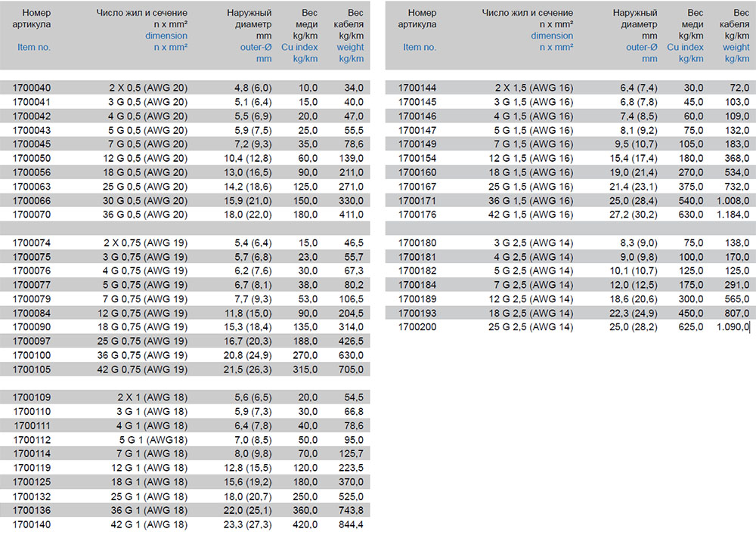Select item number 1700149
756x535 pixels.
[417, 144]
